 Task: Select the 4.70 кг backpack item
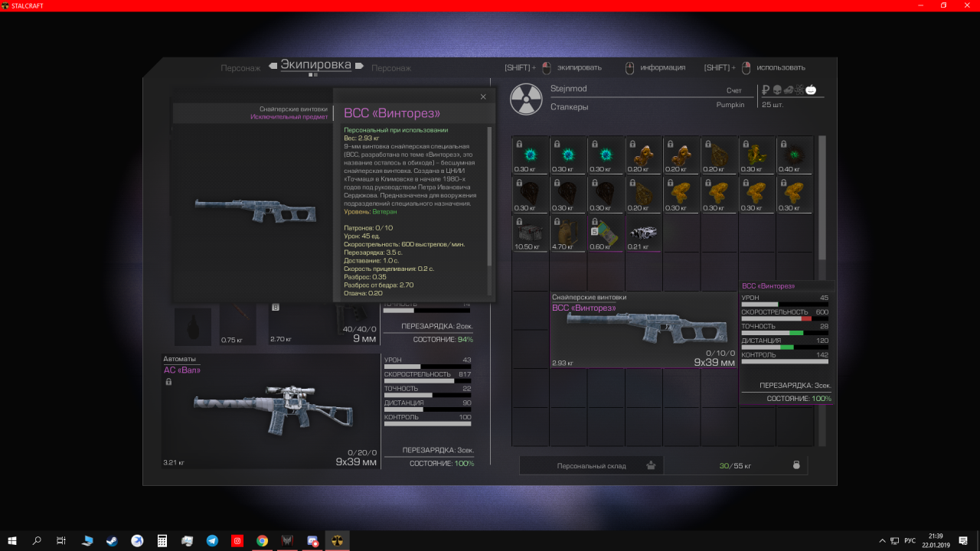(x=568, y=233)
